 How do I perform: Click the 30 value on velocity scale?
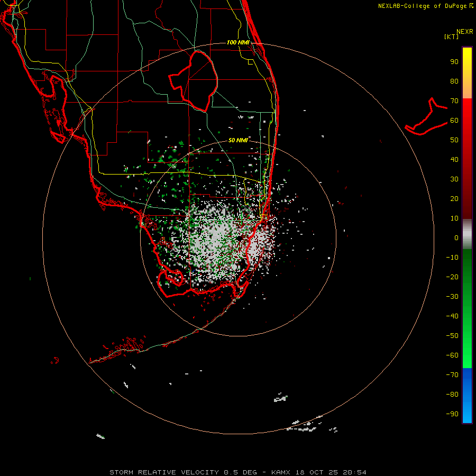click(x=454, y=179)
